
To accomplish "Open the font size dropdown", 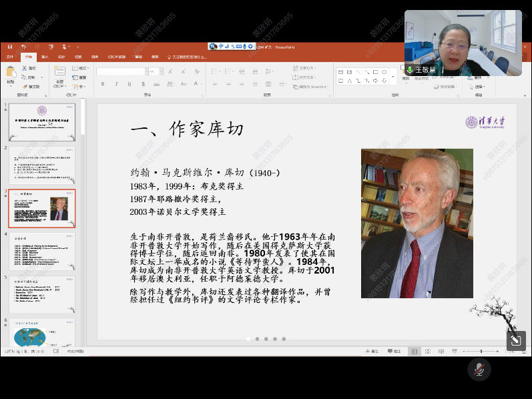I will 160,71.
